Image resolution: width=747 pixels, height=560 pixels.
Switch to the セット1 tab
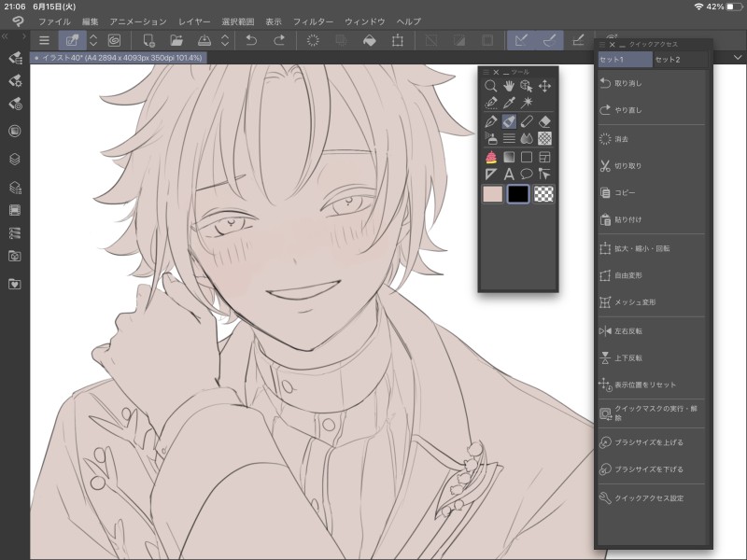(625, 60)
